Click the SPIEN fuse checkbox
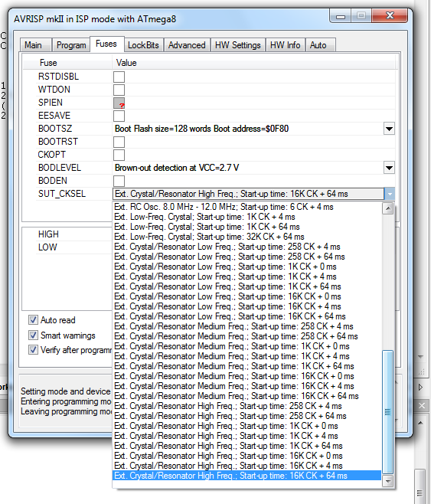Viewport: 431px width, 504px height. point(119,103)
